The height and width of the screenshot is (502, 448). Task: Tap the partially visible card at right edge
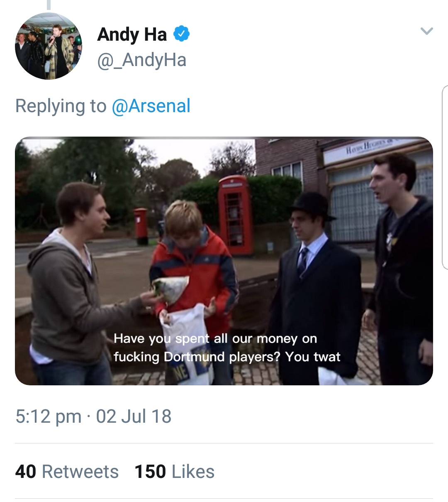(445, 177)
